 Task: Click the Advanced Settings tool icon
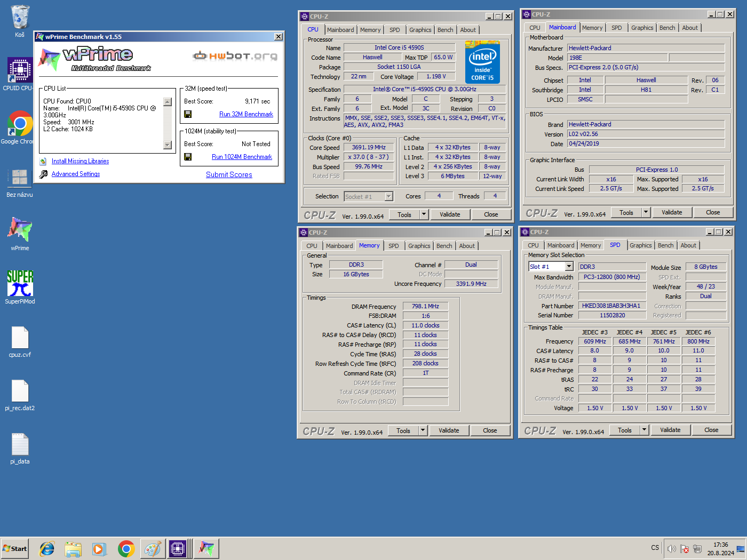(x=43, y=174)
